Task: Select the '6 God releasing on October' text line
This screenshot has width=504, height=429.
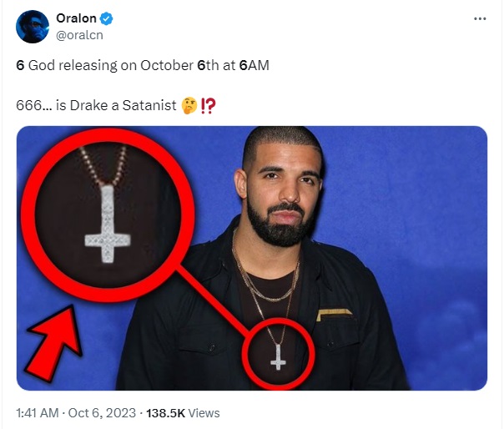Action: (x=143, y=65)
